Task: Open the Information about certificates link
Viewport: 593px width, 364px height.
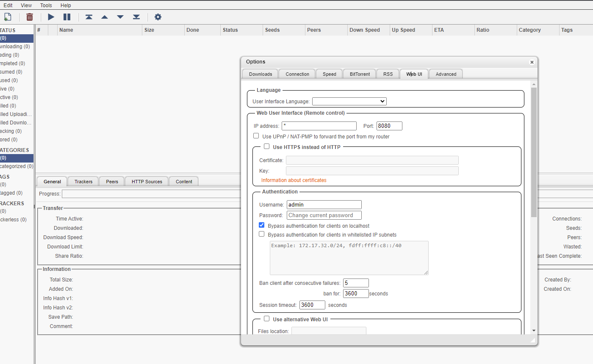Action: (x=294, y=180)
